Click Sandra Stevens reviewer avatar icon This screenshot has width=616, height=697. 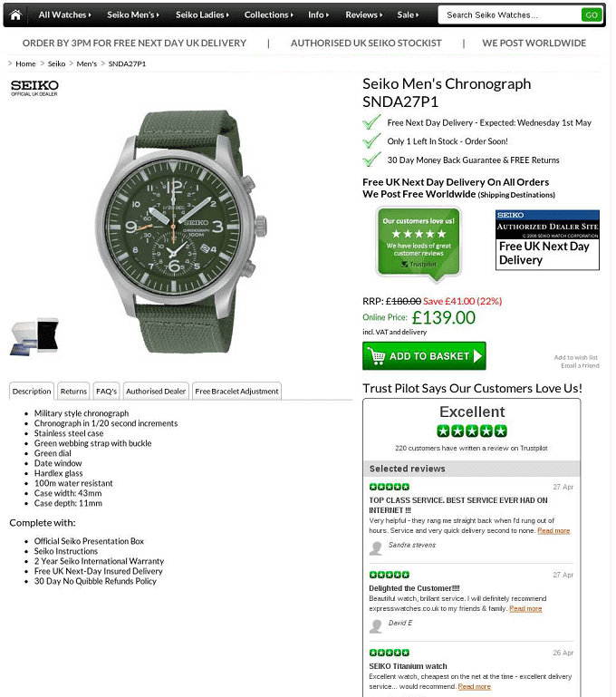tap(376, 548)
